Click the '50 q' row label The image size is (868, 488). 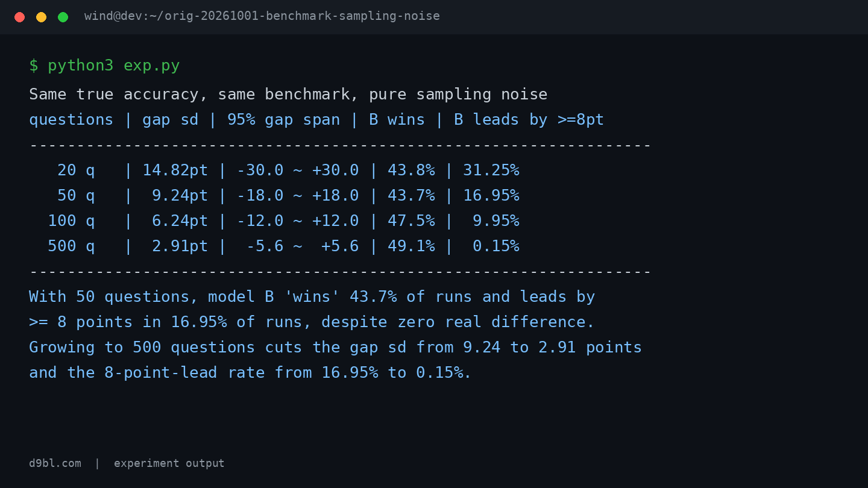[76, 196]
